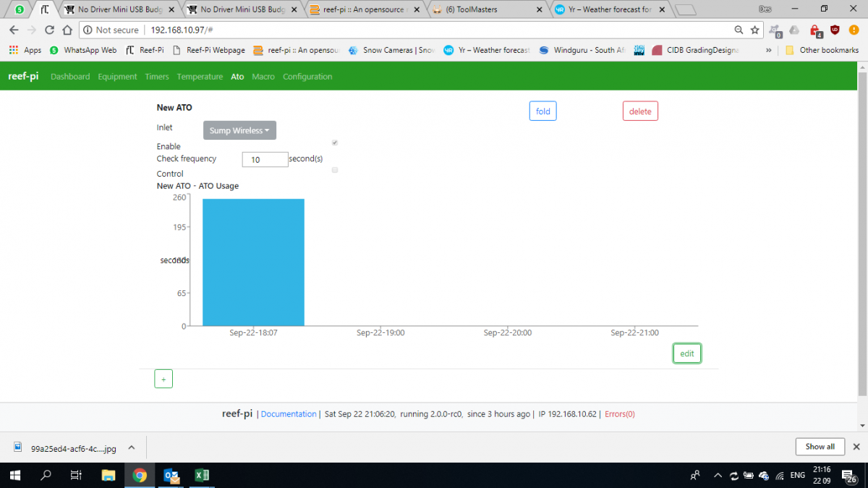This screenshot has width=868, height=488.
Task: Bookmark this page with the star icon
Action: [754, 30]
